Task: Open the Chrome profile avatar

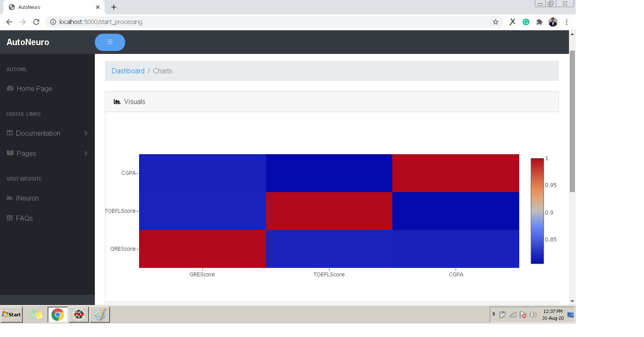Action: tap(553, 22)
